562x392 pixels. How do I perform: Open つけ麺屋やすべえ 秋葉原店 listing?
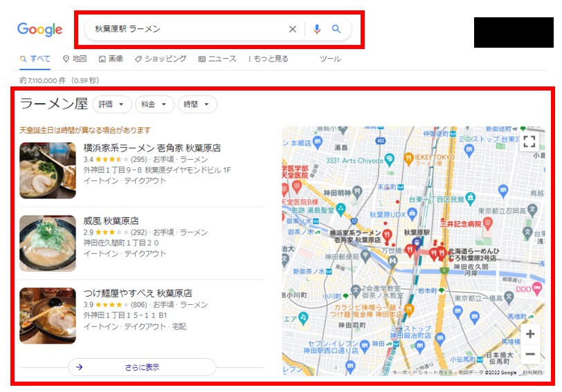pos(138,294)
